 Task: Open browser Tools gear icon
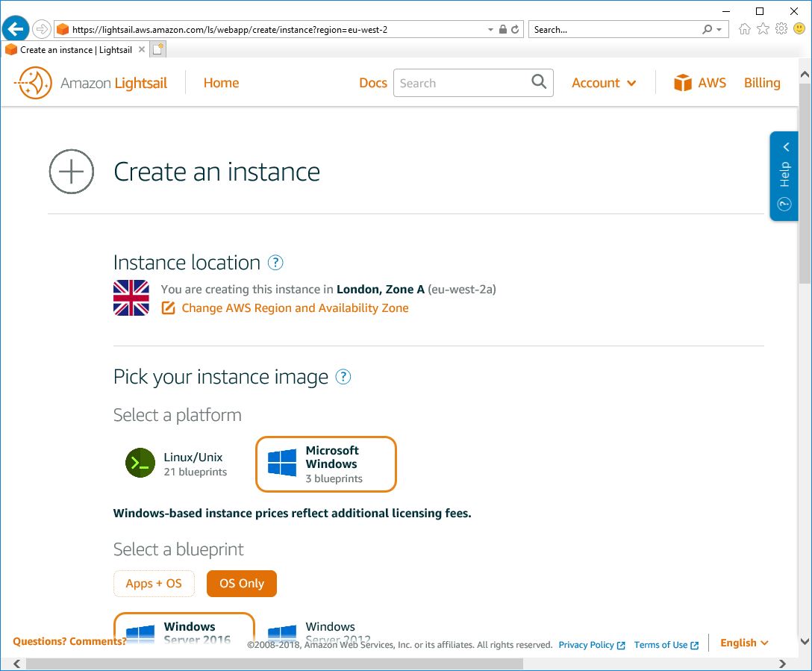tap(781, 29)
